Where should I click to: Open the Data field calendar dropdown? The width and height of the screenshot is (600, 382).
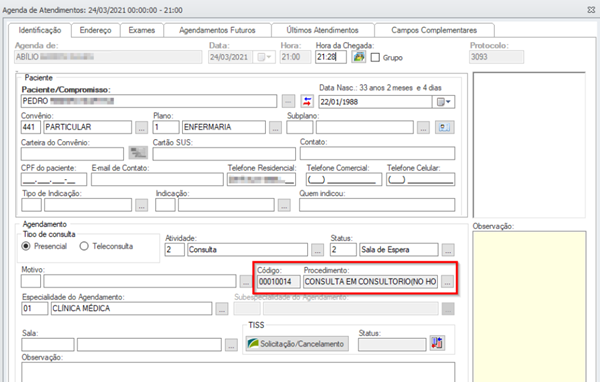pos(264,57)
